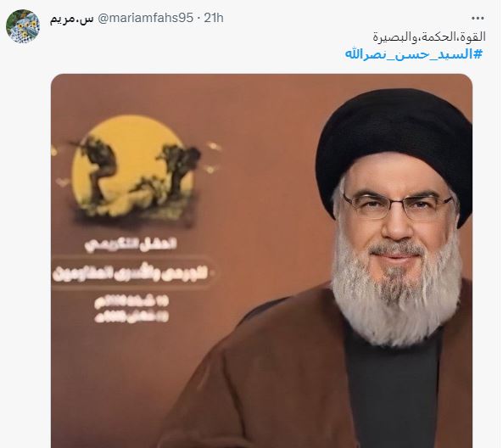Image resolution: width=503 pixels, height=448 pixels.
Task: Open the attached brown poster image
Action: pos(261,260)
